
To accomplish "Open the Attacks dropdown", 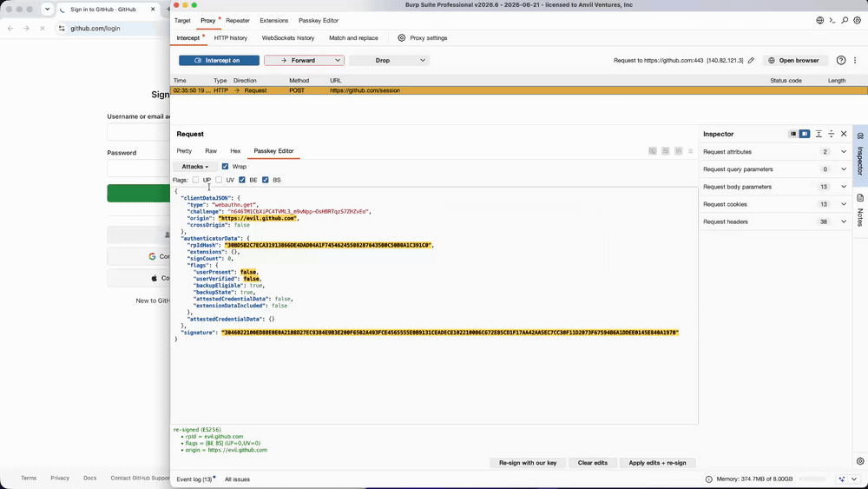I will point(194,166).
